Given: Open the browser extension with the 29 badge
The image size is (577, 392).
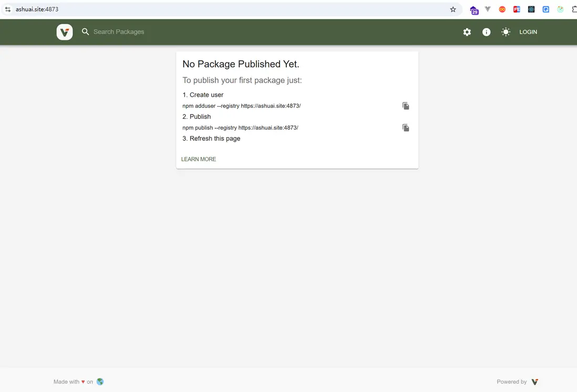Looking at the screenshot, I should pyautogui.click(x=474, y=10).
